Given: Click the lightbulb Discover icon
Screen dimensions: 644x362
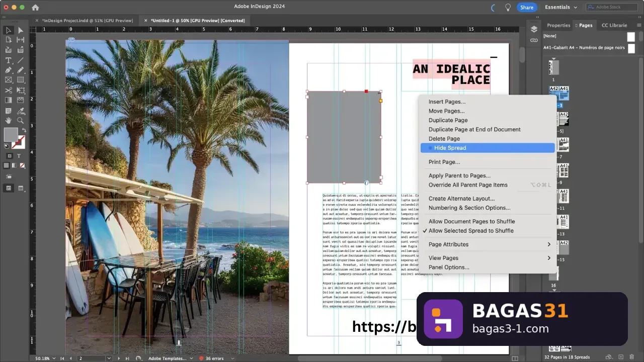Looking at the screenshot, I should click(x=508, y=7).
